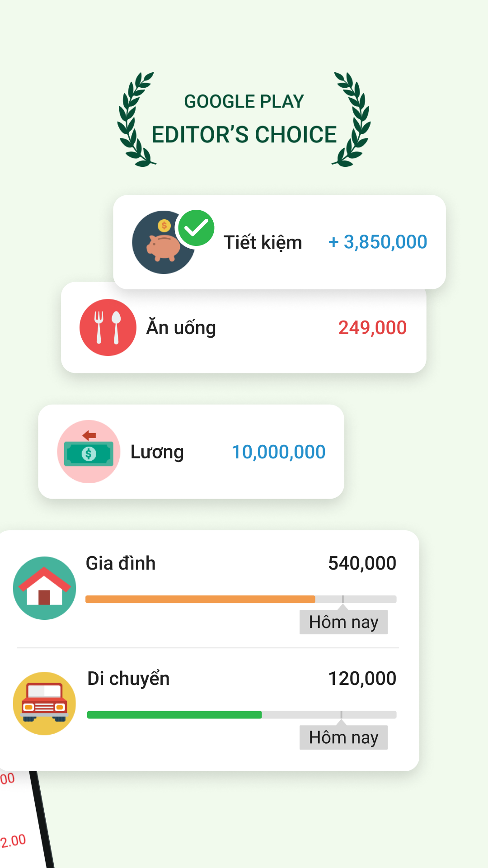Screen dimensions: 488x868
Task: Tap the green banknote salary icon
Action: [x=89, y=452]
